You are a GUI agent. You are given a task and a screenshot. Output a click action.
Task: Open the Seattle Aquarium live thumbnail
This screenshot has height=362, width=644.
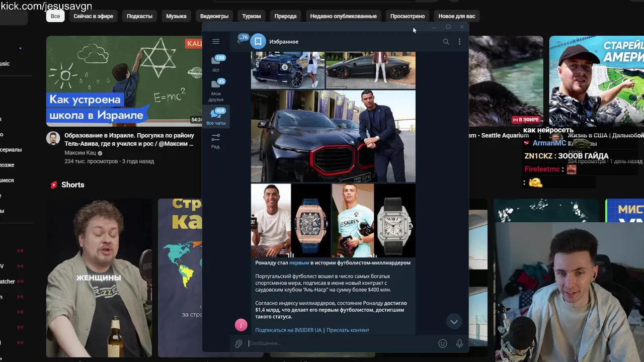click(x=506, y=81)
